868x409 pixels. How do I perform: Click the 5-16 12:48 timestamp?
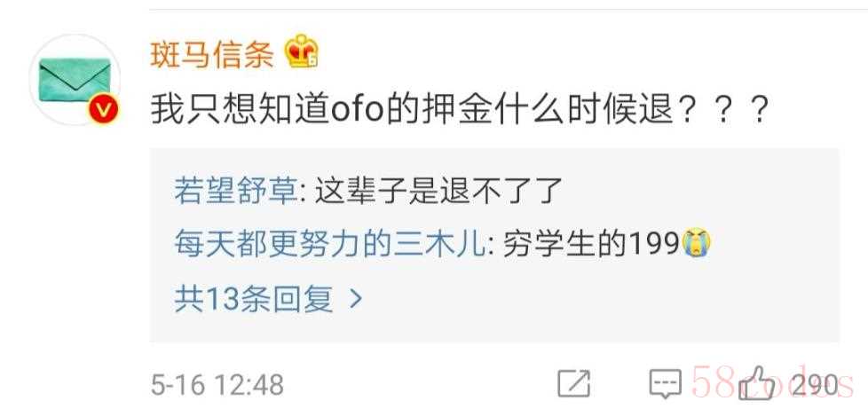(x=217, y=385)
